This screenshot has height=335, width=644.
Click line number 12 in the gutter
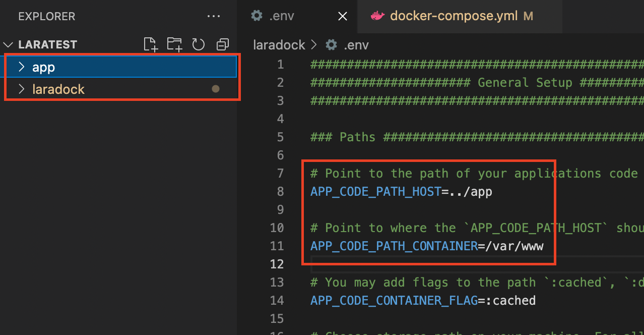277,264
